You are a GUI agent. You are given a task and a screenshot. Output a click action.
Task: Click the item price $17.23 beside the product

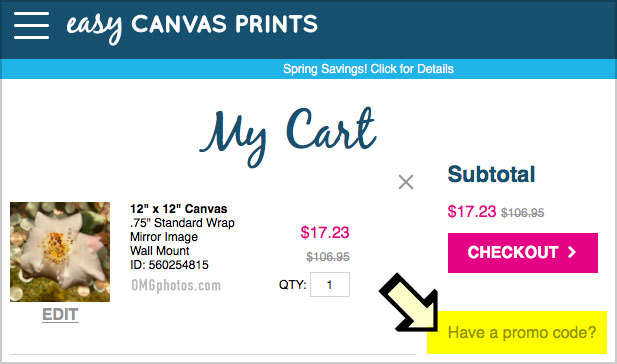[x=325, y=232]
